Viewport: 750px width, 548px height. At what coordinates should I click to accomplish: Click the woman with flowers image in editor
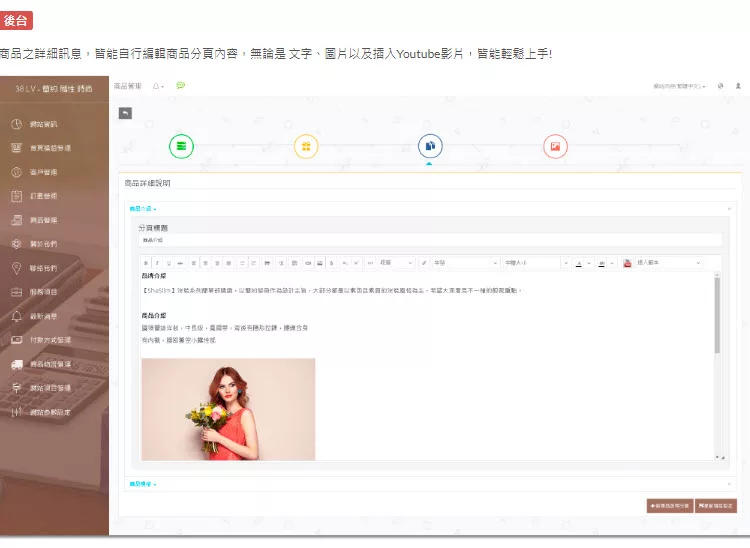click(x=228, y=409)
